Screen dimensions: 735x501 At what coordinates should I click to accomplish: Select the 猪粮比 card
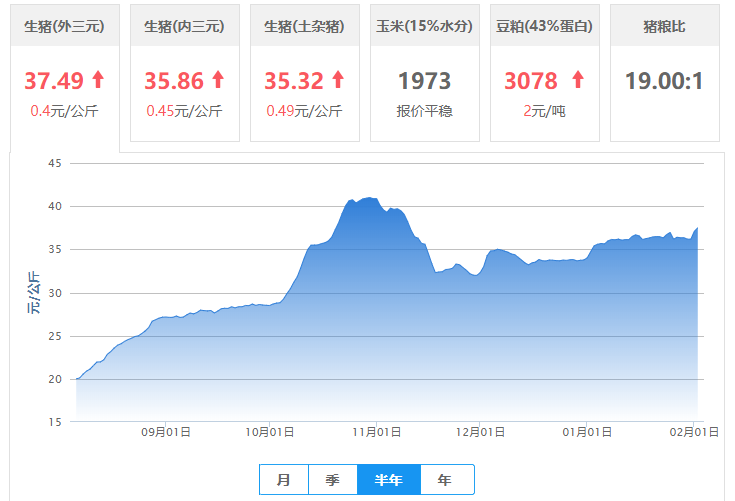pos(665,73)
